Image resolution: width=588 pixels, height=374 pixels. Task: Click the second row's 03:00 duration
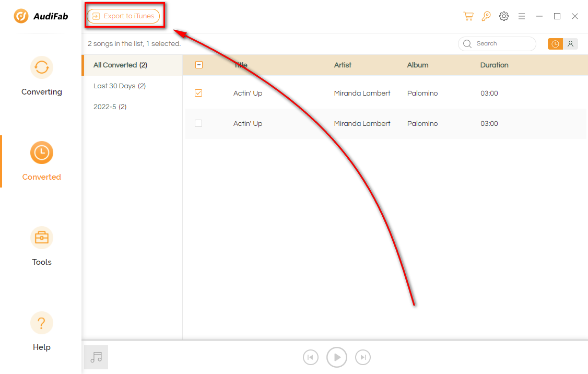489,123
